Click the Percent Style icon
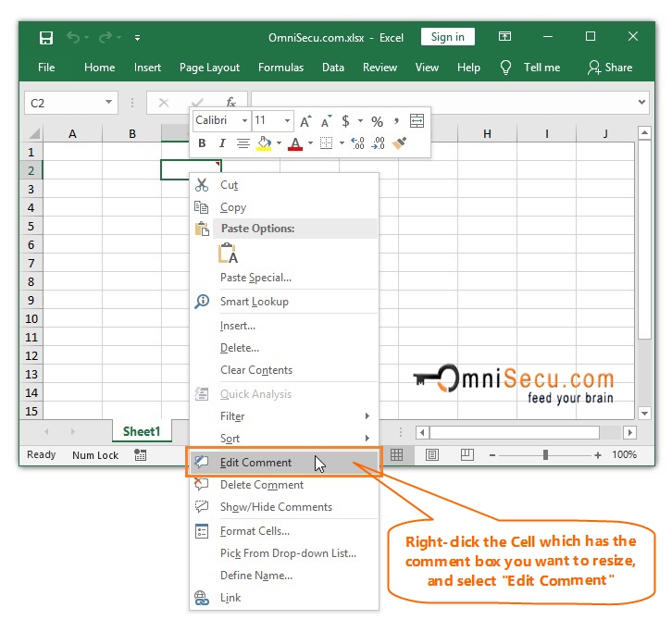 click(x=377, y=122)
